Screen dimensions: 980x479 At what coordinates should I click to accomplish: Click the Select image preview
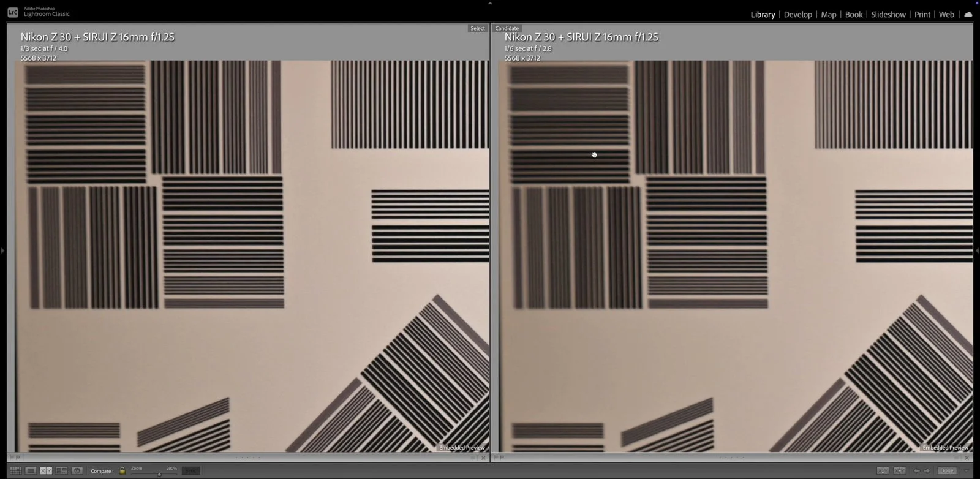coord(252,256)
